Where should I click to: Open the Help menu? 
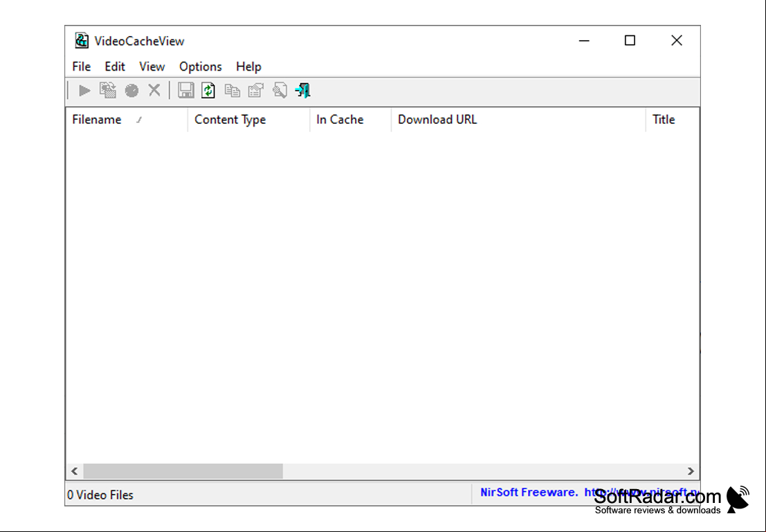click(x=248, y=66)
